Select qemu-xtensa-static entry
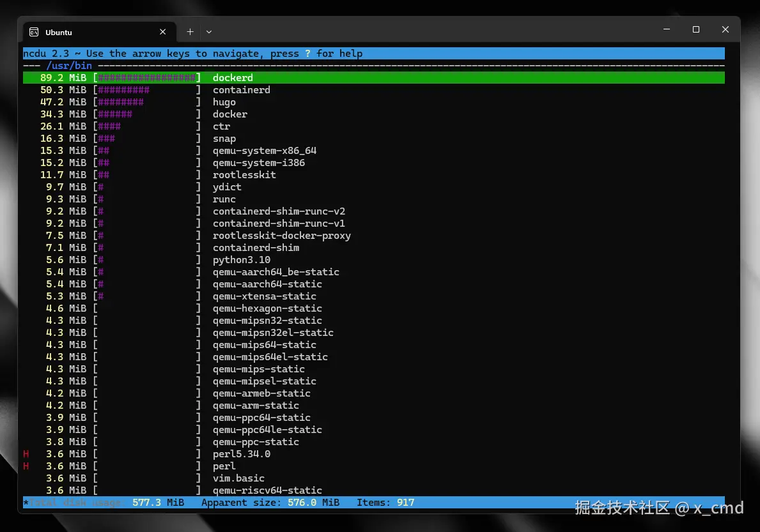 pyautogui.click(x=374, y=296)
